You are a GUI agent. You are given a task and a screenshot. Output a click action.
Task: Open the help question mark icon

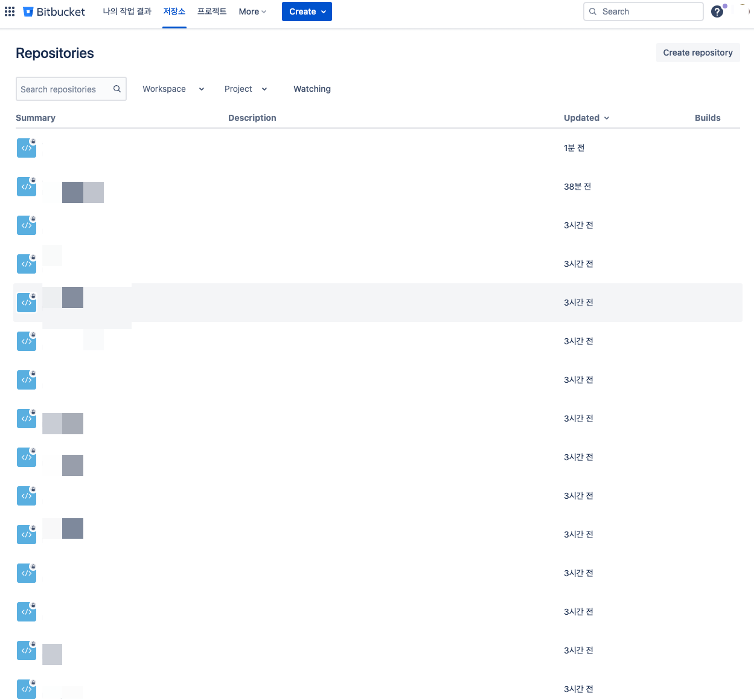tap(717, 11)
